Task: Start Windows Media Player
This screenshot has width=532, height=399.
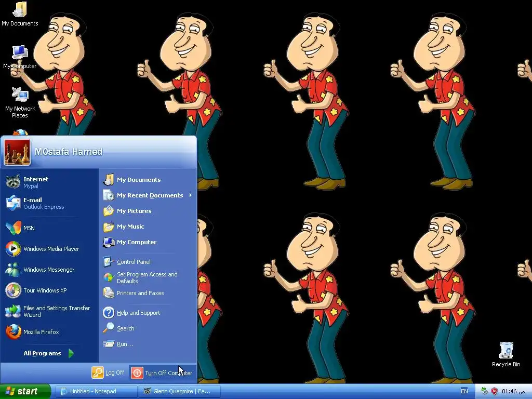Action: point(49,249)
